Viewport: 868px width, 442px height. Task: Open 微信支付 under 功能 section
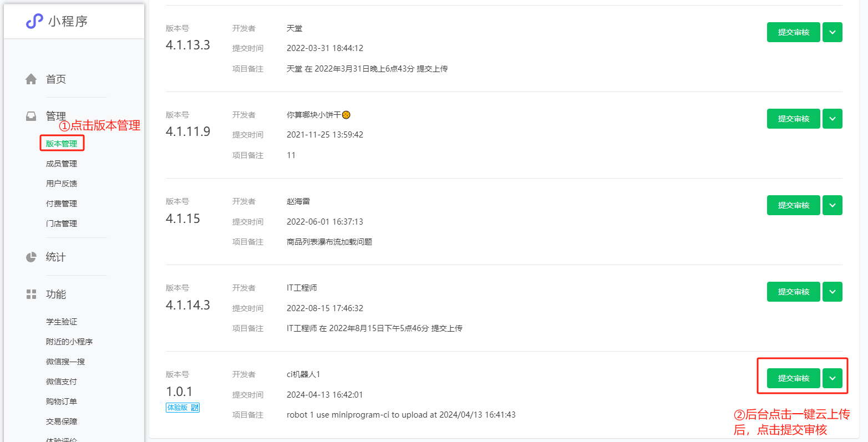tap(62, 382)
